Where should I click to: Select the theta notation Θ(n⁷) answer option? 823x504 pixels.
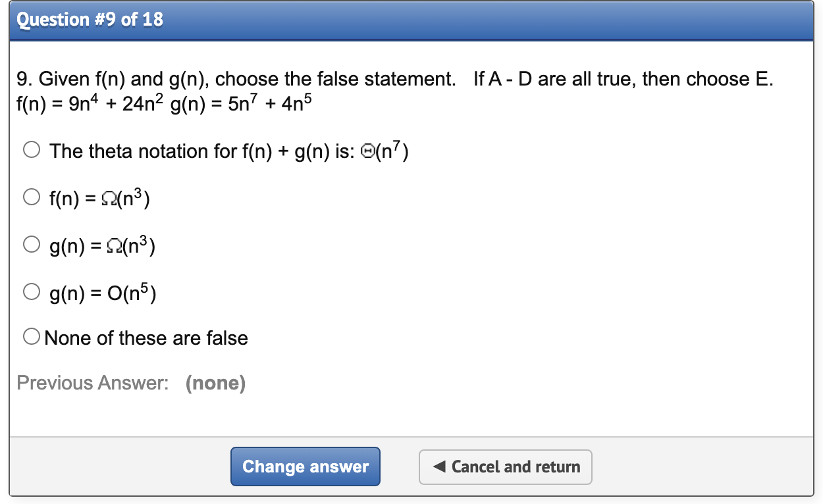click(x=31, y=149)
